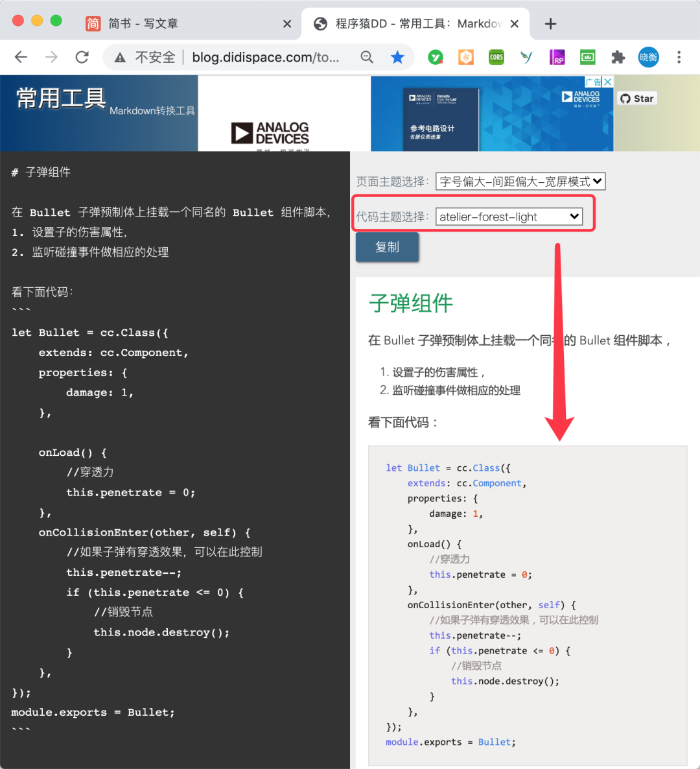The width and height of the screenshot is (700, 769).
Task: Open the orange hexagon extension icon
Action: (x=465, y=57)
